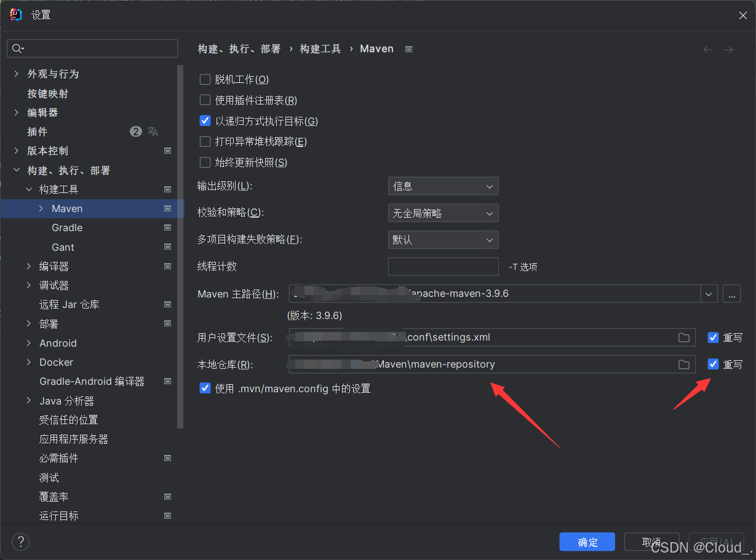Click project-level icon next to 远程 Jar 仓库
The height and width of the screenshot is (560, 756).
[x=167, y=304]
